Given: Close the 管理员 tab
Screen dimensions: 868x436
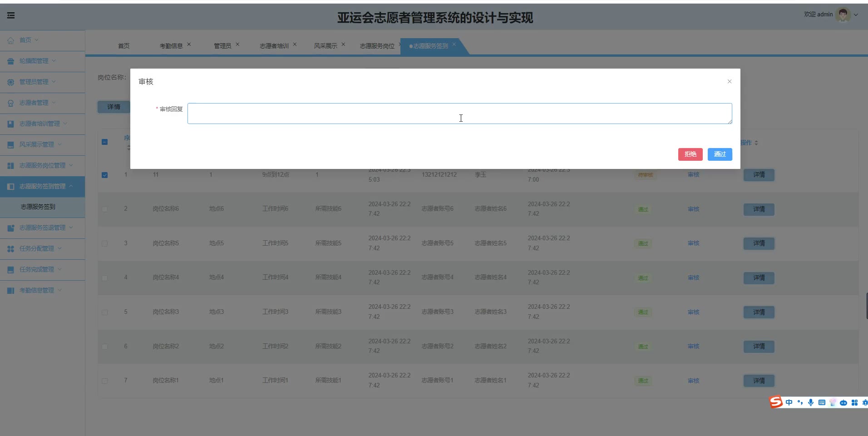Looking at the screenshot, I should click(237, 45).
